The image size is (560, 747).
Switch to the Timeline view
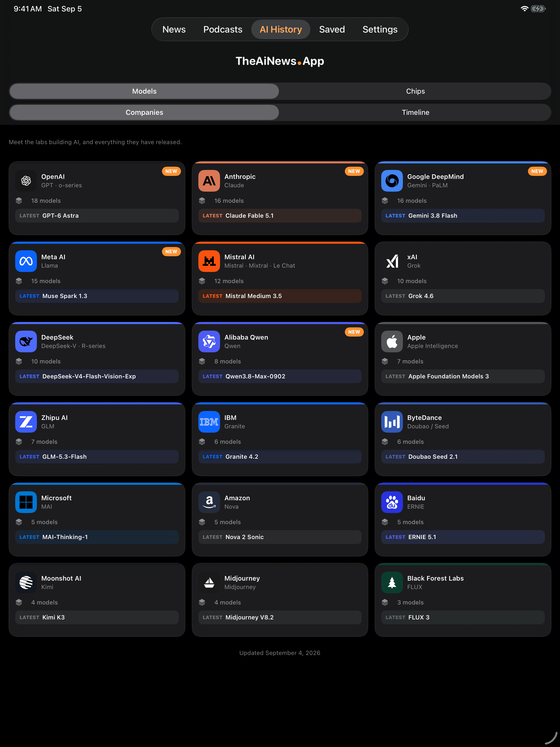[x=415, y=112]
